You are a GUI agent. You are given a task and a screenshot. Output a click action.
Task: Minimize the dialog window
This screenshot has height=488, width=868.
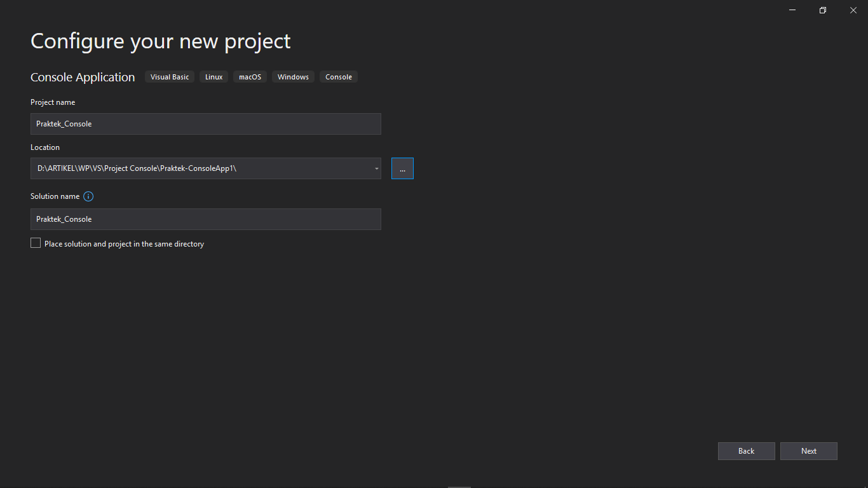pyautogui.click(x=792, y=10)
